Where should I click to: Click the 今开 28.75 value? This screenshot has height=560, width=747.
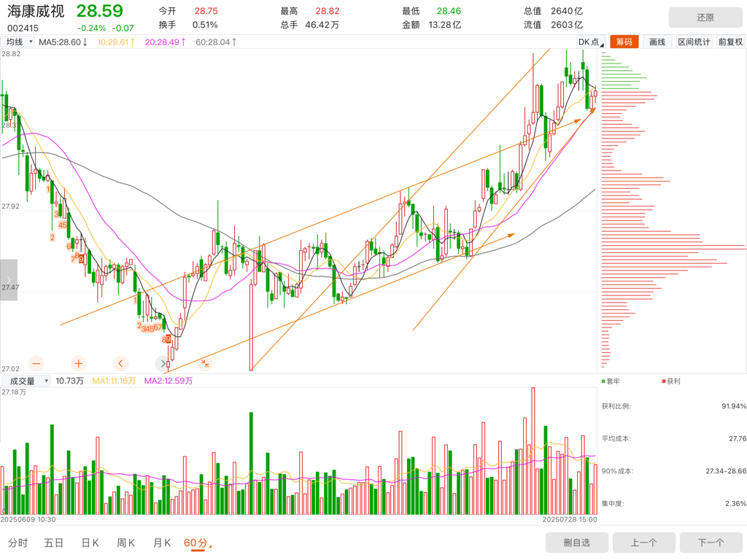(x=206, y=11)
